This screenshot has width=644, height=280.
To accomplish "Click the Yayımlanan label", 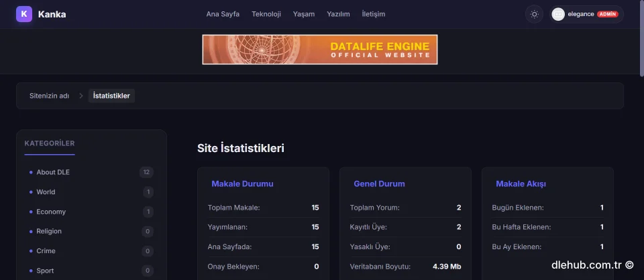I will point(227,227).
